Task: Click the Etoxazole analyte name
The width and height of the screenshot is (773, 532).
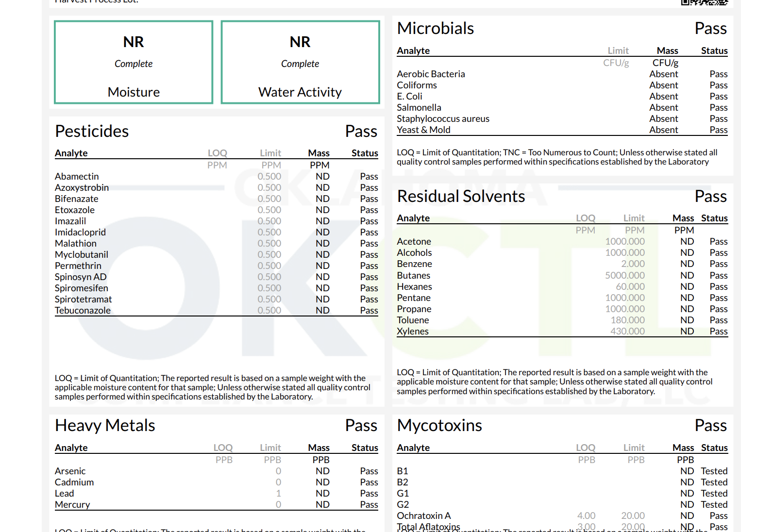Action: point(74,210)
